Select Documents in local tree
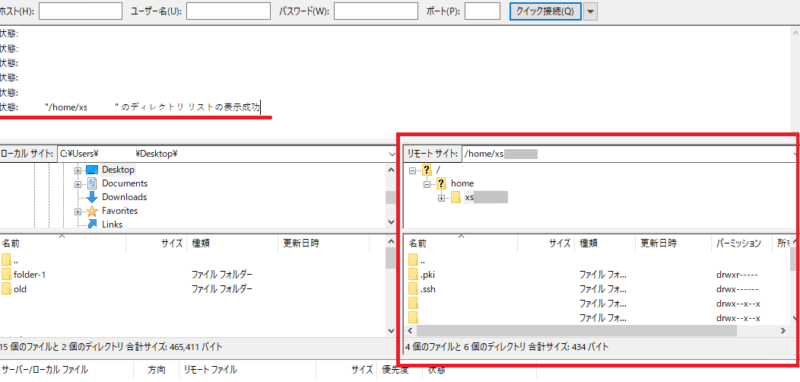The image size is (800, 382). pos(124,184)
